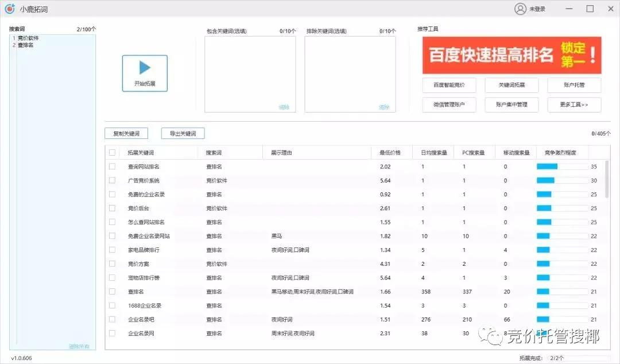
Task: Expand 更多工具>> to see more tools
Action: 574,105
